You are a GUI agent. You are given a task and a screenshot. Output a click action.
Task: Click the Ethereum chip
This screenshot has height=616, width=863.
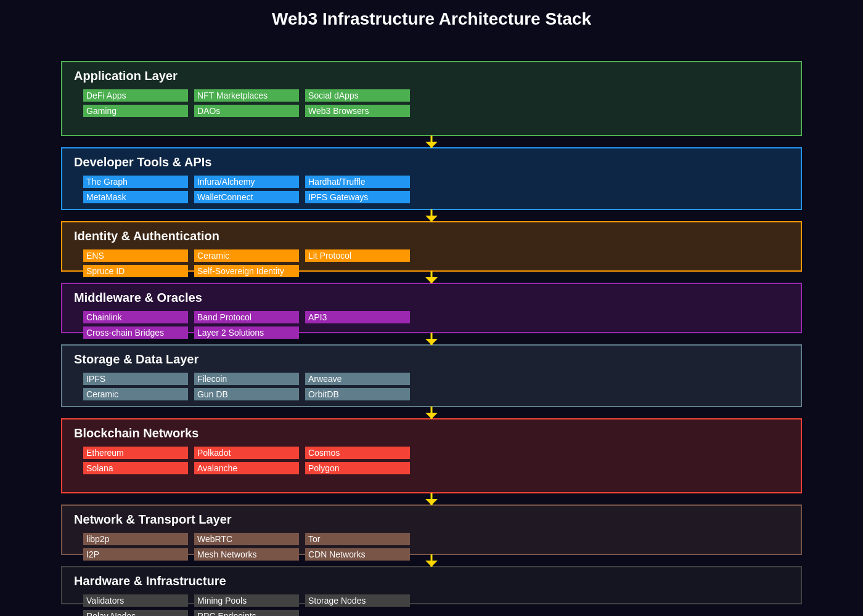pyautogui.click(x=136, y=453)
